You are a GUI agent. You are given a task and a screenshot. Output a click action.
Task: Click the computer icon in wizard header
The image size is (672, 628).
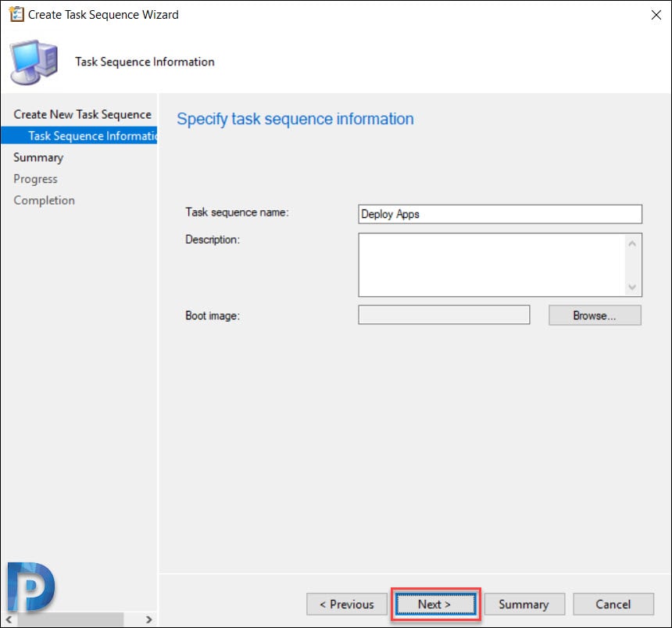(34, 62)
